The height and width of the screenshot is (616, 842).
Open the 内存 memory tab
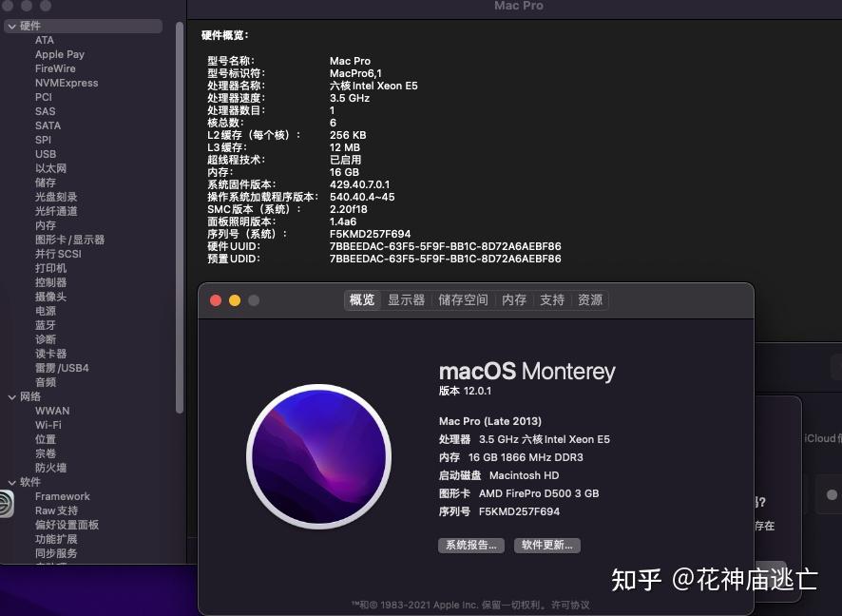pos(514,299)
